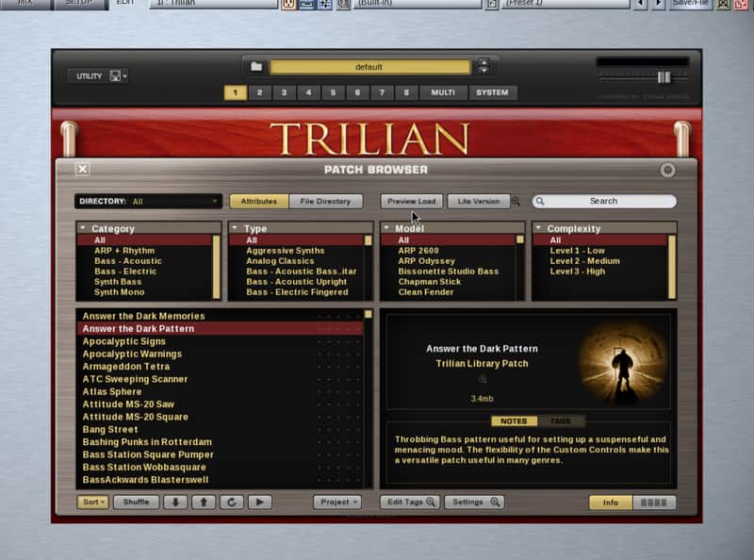Open the Directory dropdown
Screen dimensions: 754x560
tap(148, 201)
